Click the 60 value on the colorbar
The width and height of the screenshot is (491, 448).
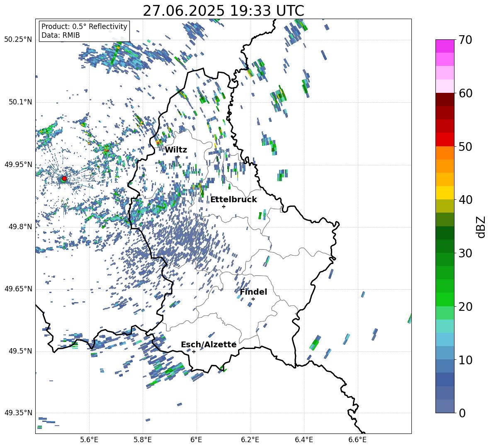pos(465,93)
